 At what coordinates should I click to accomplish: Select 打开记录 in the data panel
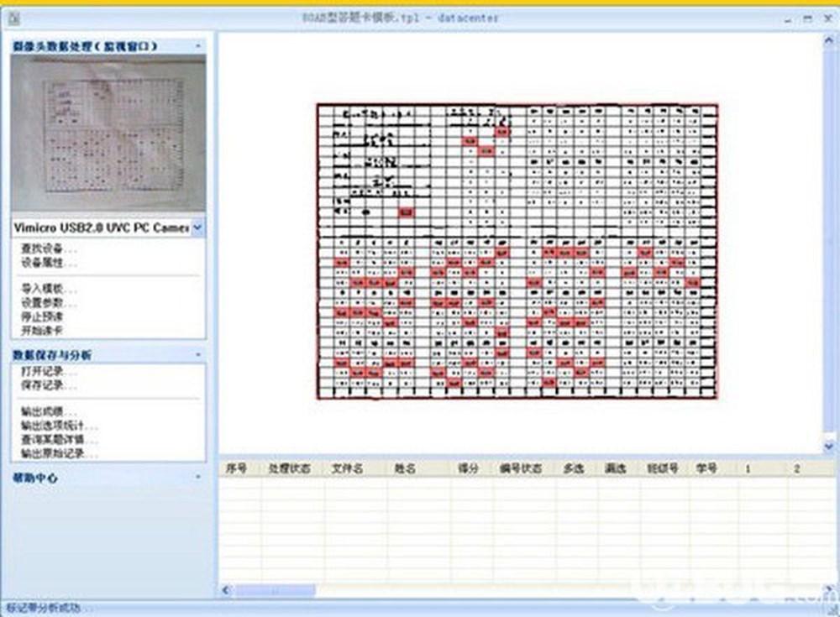click(x=48, y=371)
